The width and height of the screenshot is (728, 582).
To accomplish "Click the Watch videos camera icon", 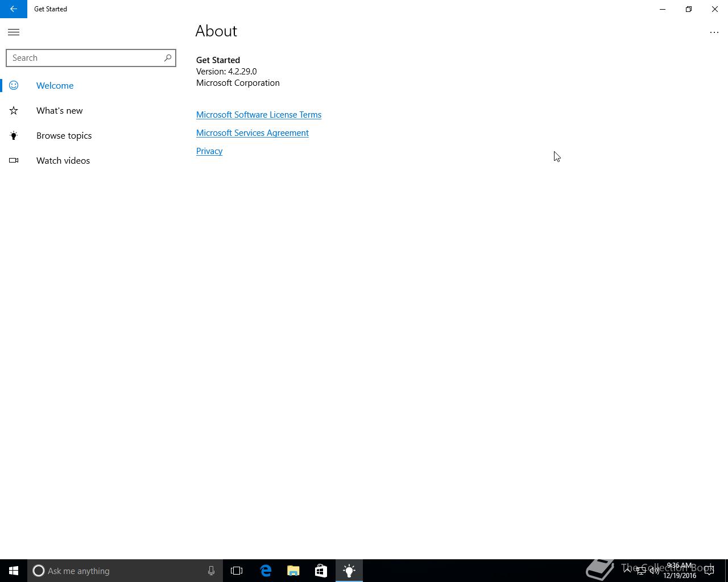I will (x=14, y=160).
